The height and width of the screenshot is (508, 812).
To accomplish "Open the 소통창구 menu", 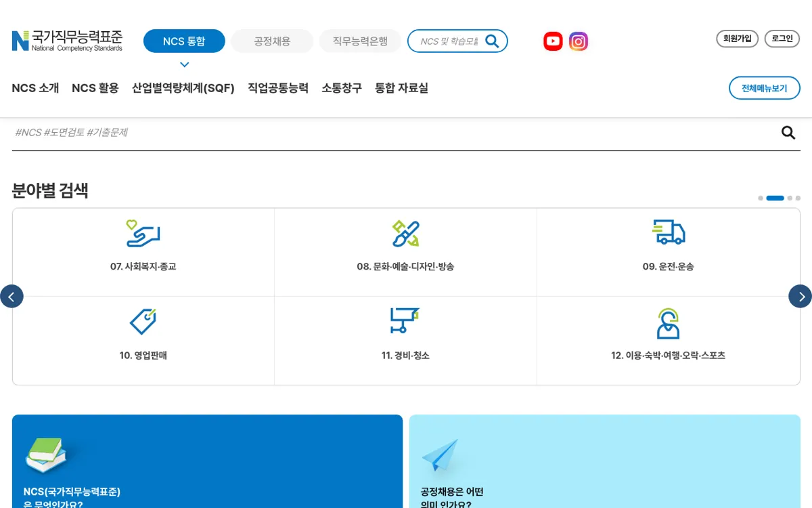I will (342, 88).
